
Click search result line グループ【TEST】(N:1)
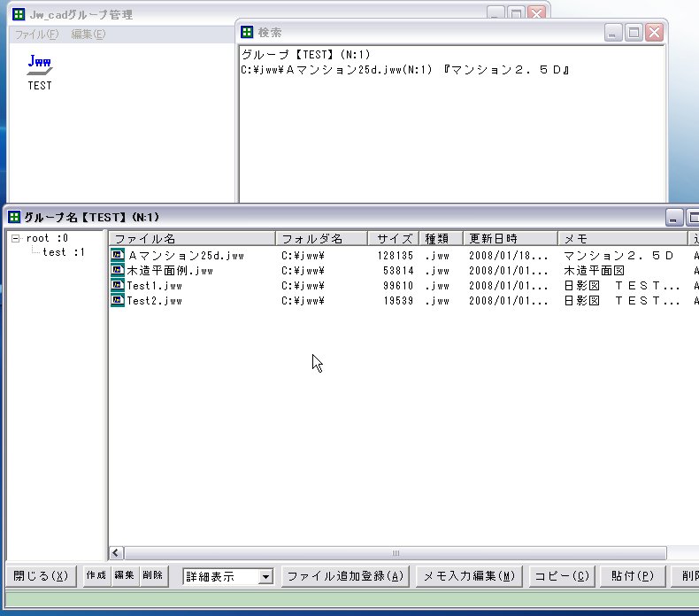(x=306, y=55)
